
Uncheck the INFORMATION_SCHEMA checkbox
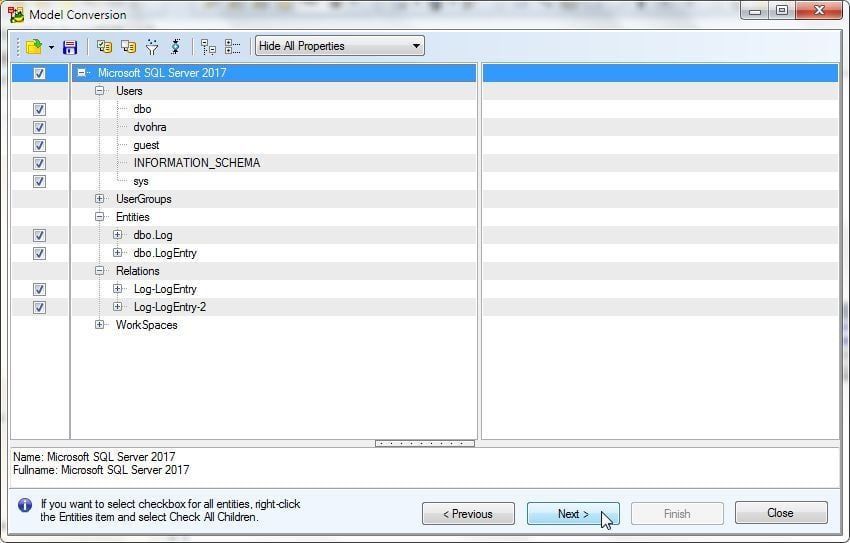(x=39, y=163)
